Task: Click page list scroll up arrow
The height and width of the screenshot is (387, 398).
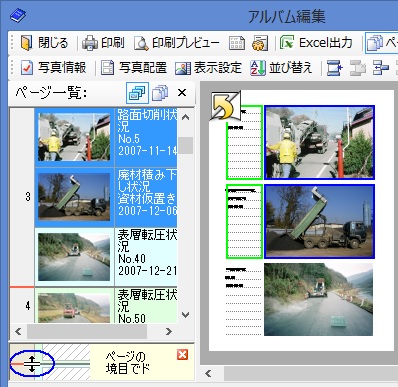Action: click(x=186, y=117)
